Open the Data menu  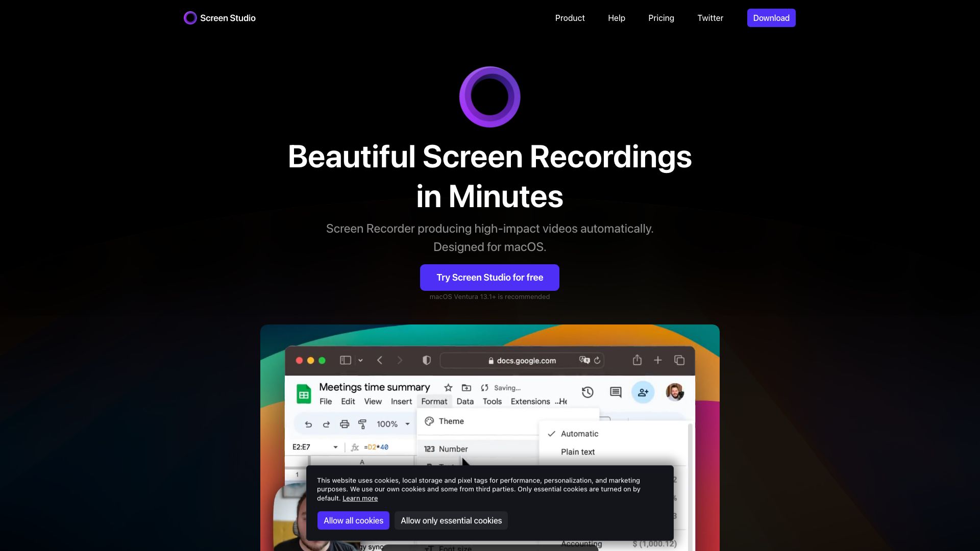click(465, 402)
